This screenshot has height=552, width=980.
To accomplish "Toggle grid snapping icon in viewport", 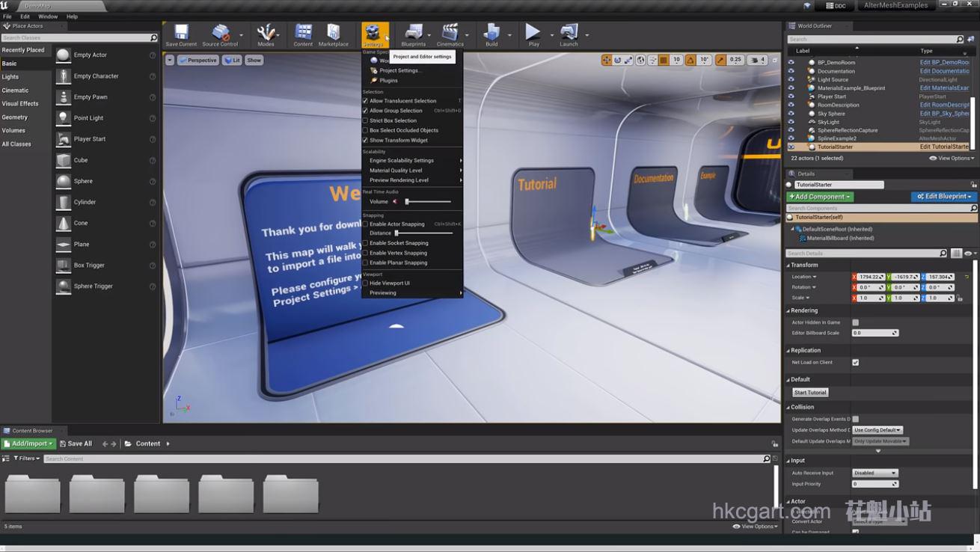I will click(664, 60).
